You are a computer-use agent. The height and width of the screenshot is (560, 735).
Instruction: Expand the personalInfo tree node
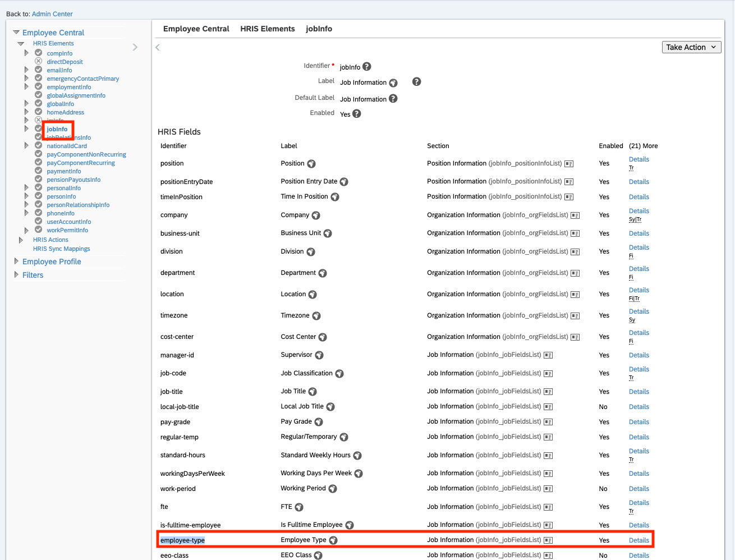pyautogui.click(x=26, y=188)
